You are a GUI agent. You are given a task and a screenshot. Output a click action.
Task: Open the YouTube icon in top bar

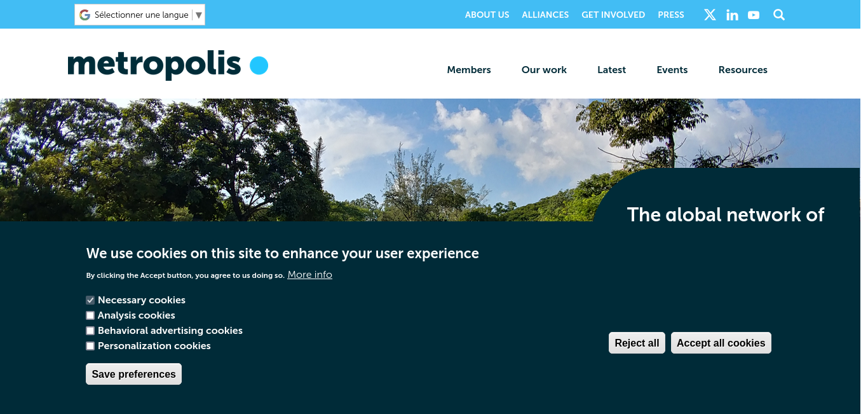(754, 15)
